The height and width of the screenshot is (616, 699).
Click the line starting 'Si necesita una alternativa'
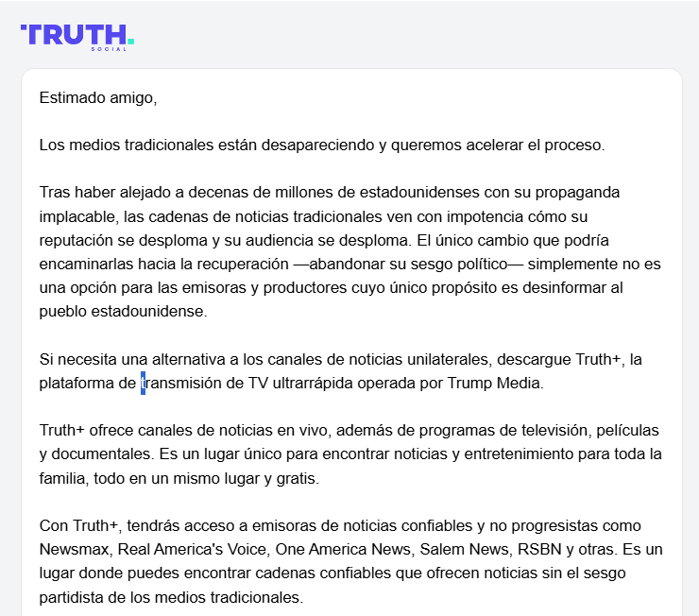point(341,359)
